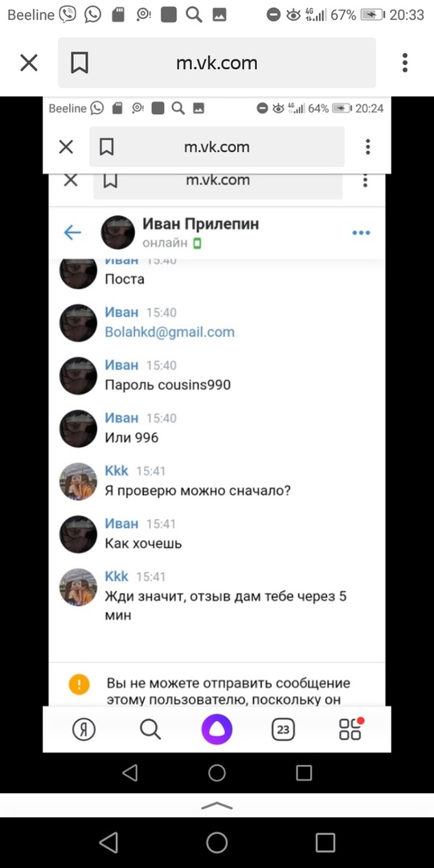Go back using the blue arrow
The image size is (434, 868).
coord(72,232)
